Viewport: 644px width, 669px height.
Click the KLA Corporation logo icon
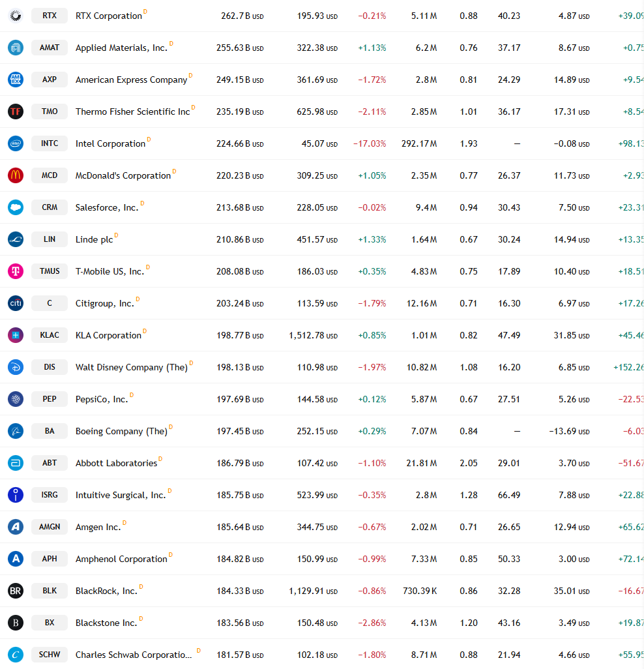click(16, 335)
